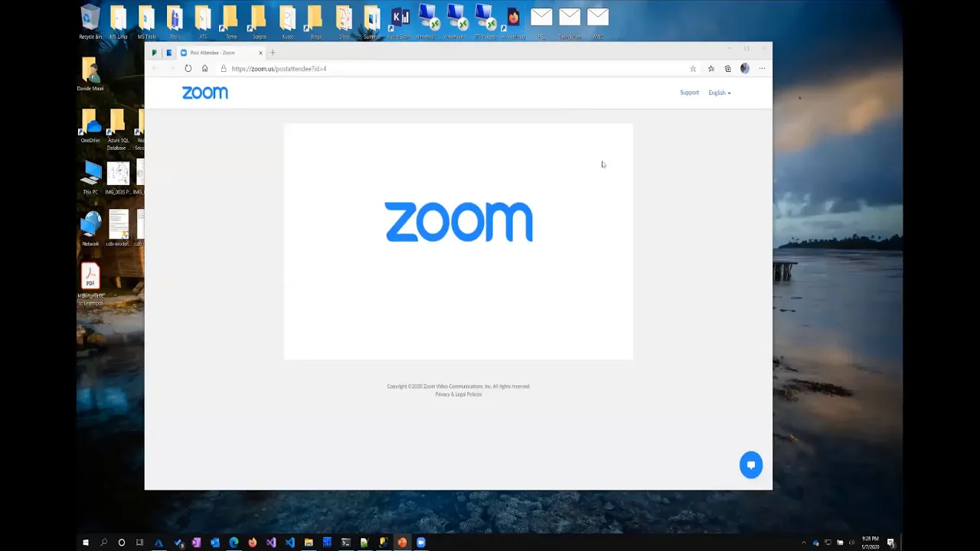Screen dimensions: 980x551
Task: Close the Post Attendee - Zoom tab
Action: [x=260, y=53]
